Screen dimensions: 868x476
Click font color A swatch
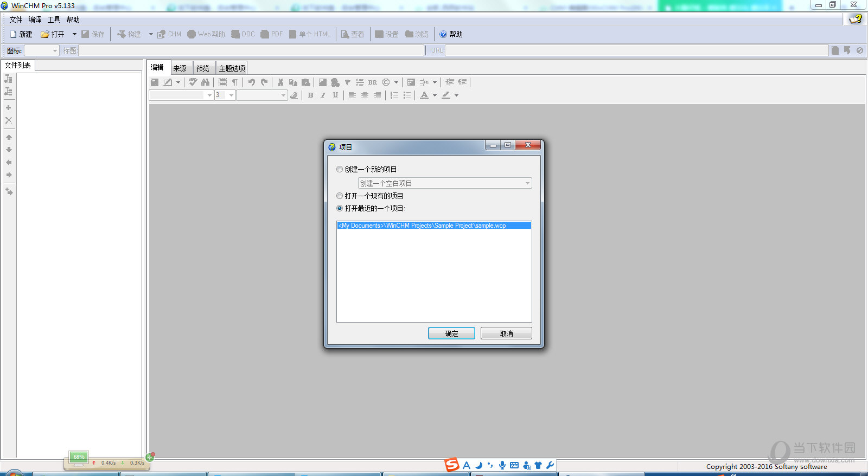coord(424,95)
